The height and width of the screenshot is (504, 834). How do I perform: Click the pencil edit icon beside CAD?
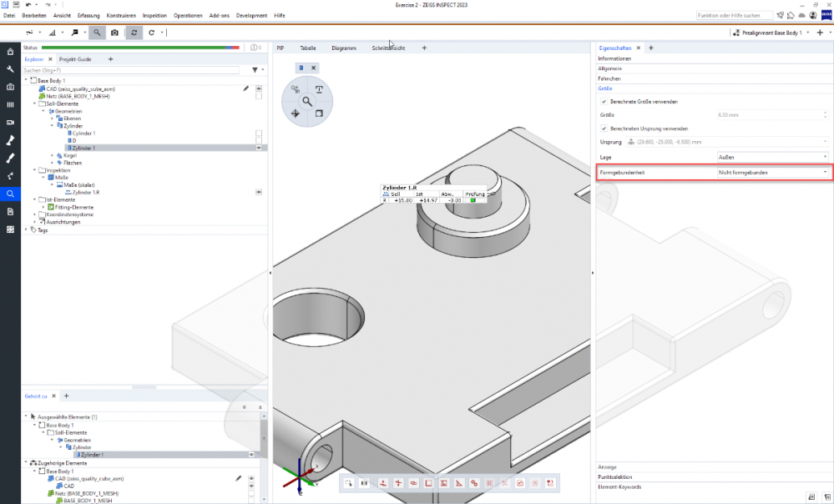[245, 88]
